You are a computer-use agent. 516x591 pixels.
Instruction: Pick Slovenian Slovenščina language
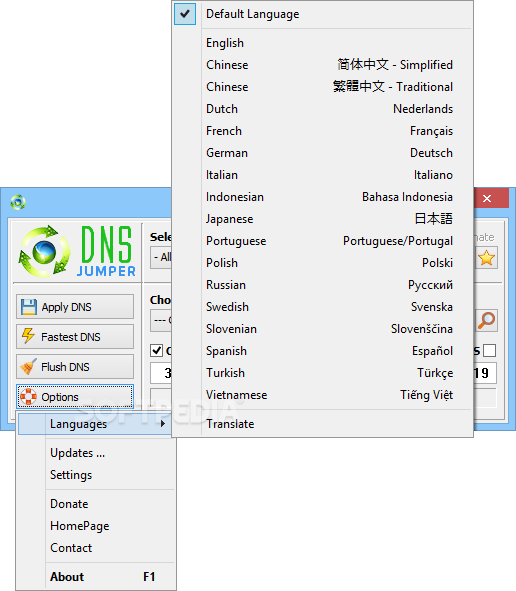[x=323, y=329]
